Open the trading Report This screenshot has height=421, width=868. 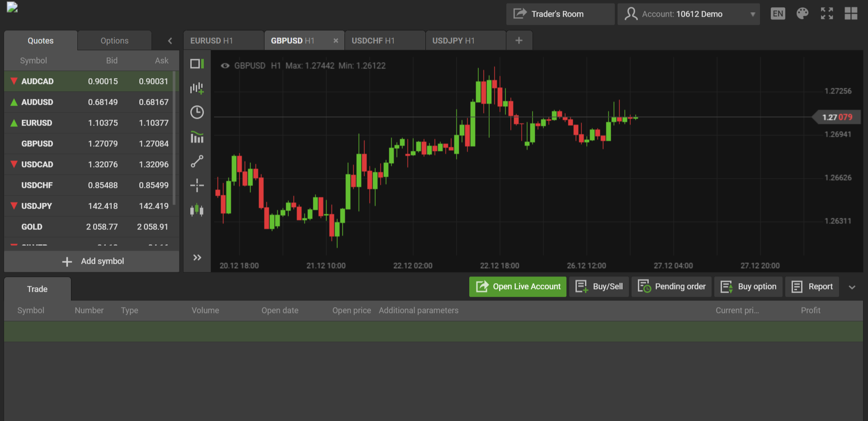point(812,286)
